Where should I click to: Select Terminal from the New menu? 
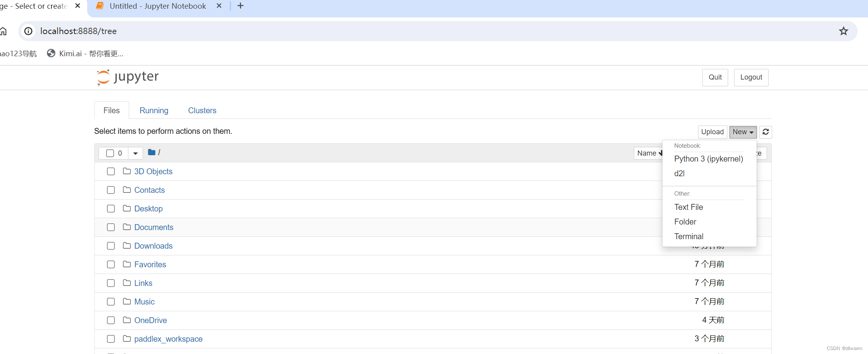[x=689, y=236]
